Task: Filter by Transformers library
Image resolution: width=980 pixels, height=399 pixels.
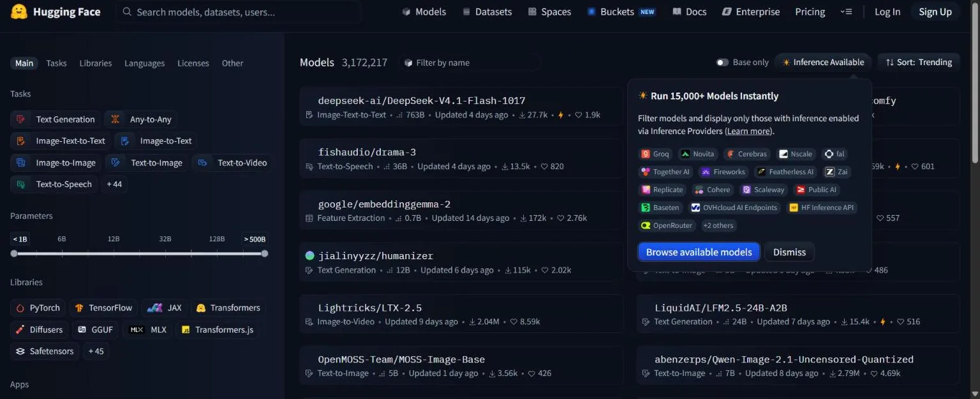Action: click(x=228, y=308)
